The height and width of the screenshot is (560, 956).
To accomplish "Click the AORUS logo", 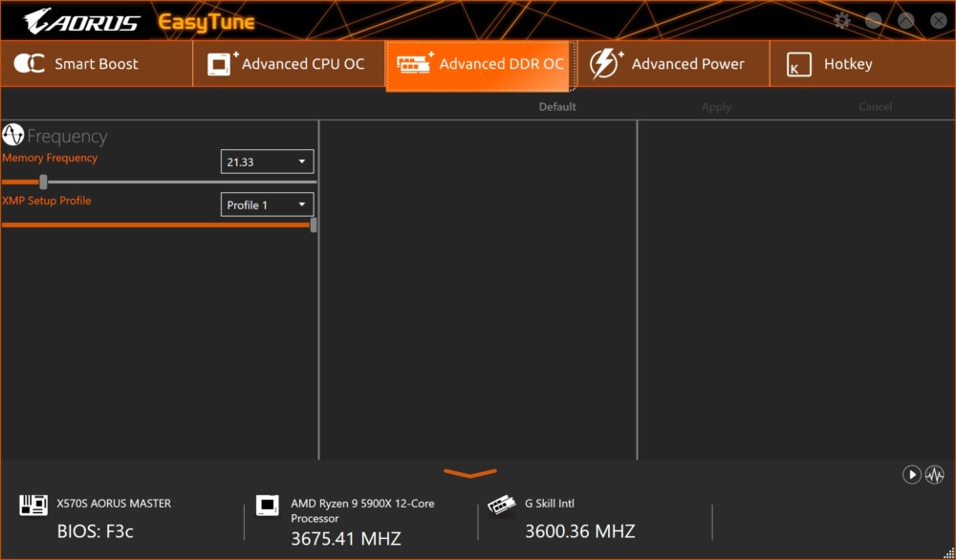I will pyautogui.click(x=81, y=23).
